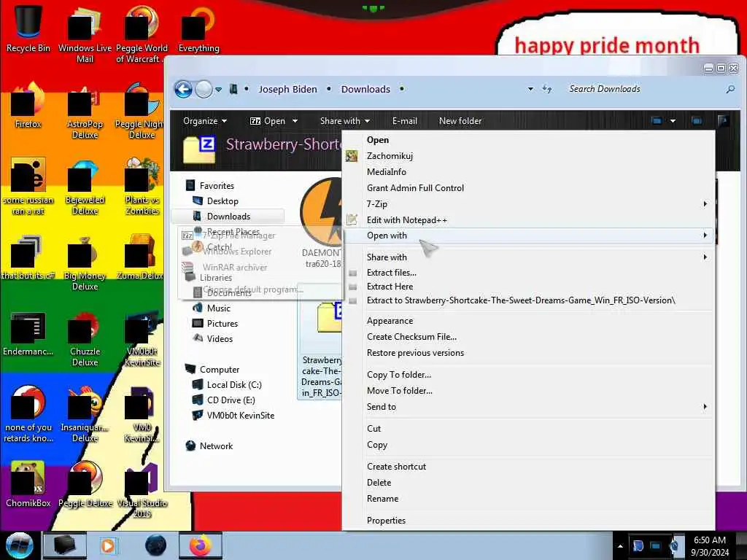Select CD Drive (E:) in navigation pane
The image size is (747, 560).
tap(231, 400)
